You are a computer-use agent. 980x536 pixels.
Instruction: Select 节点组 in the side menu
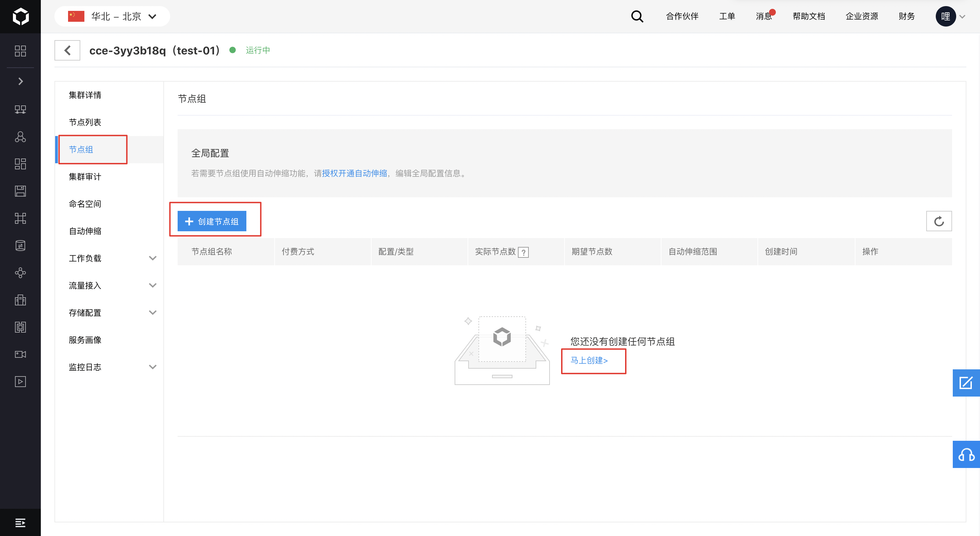(x=109, y=149)
